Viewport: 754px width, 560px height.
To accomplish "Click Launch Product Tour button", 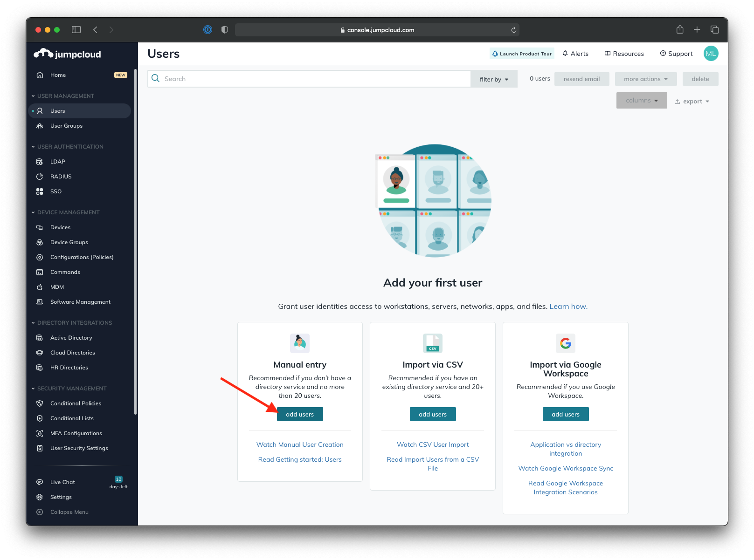I will tap(522, 54).
